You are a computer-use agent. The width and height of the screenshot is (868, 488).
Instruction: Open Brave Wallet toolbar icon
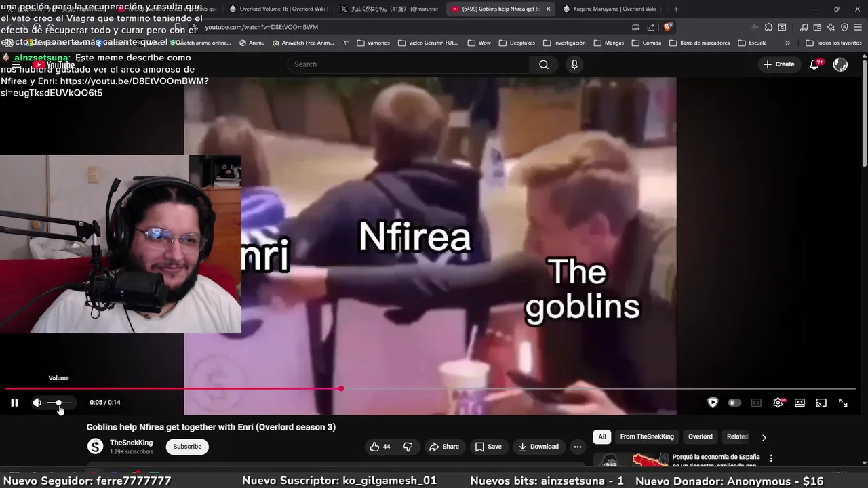pos(817,27)
